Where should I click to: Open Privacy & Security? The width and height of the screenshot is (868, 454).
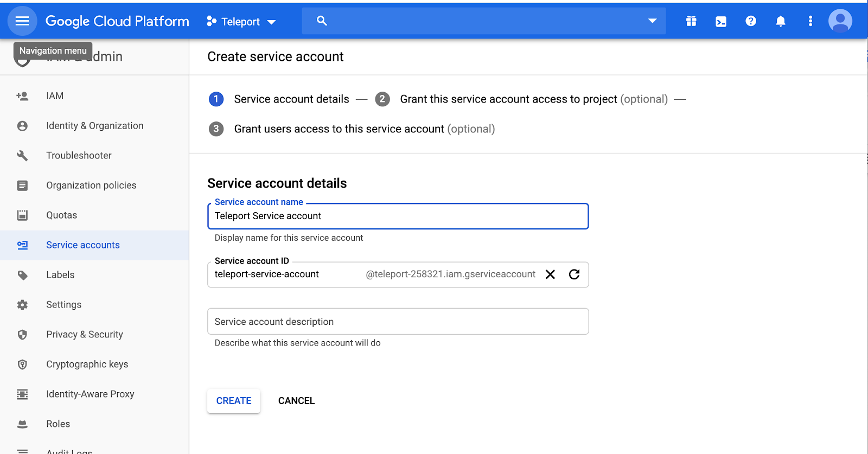point(85,335)
